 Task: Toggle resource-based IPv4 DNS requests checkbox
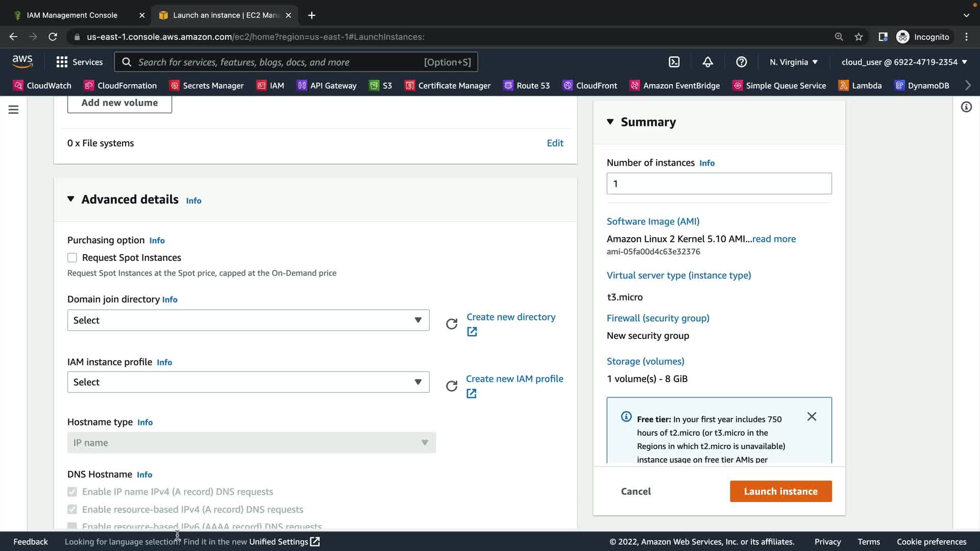(x=72, y=509)
